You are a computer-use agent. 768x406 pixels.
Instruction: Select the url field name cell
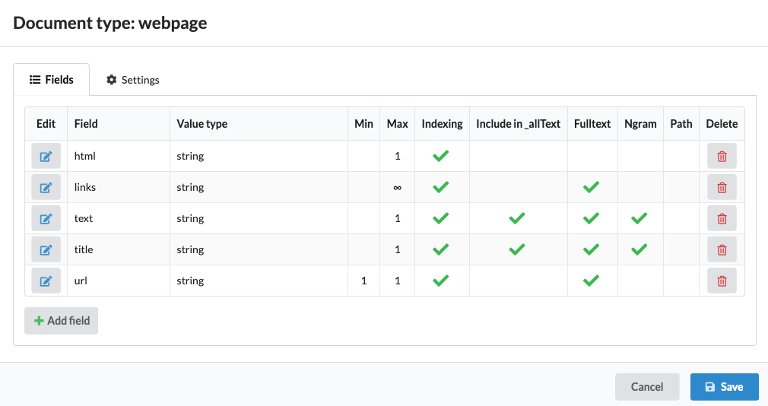point(119,281)
